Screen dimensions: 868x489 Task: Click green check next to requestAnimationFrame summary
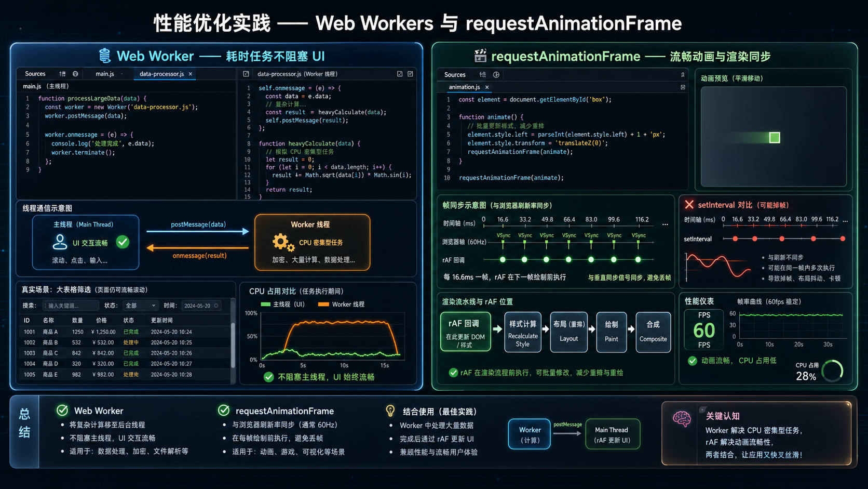[224, 411]
